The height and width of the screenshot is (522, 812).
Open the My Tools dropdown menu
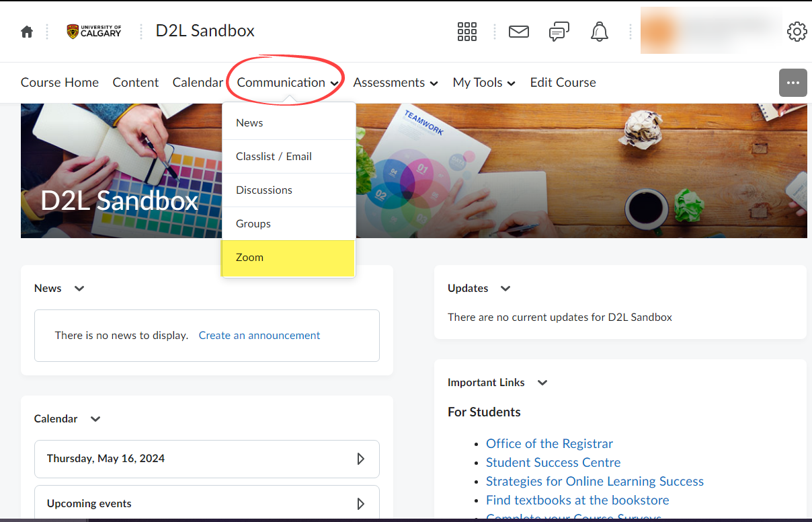[x=484, y=83]
